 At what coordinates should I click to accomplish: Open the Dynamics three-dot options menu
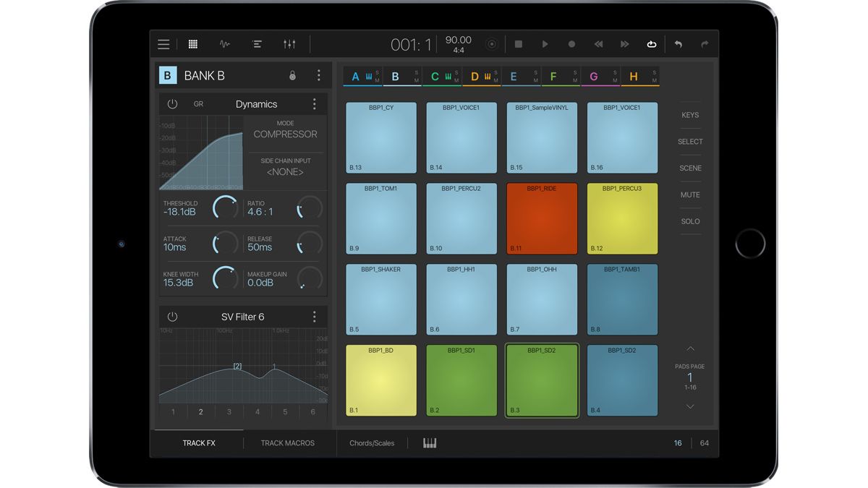tap(315, 103)
